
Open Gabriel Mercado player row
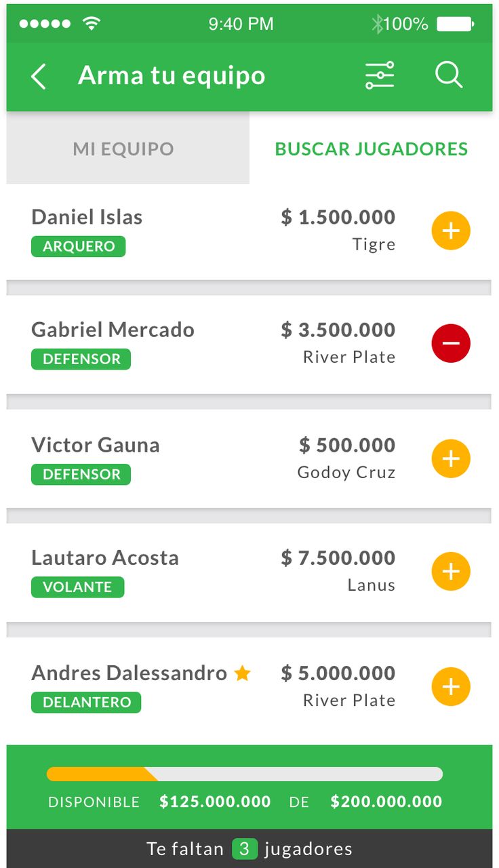[x=249, y=344]
